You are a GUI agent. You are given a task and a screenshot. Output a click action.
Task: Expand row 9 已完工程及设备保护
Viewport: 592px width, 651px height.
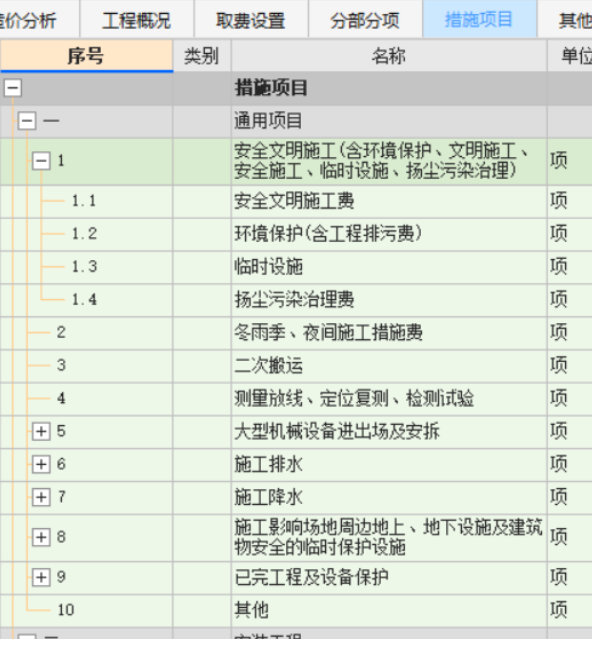[41, 577]
